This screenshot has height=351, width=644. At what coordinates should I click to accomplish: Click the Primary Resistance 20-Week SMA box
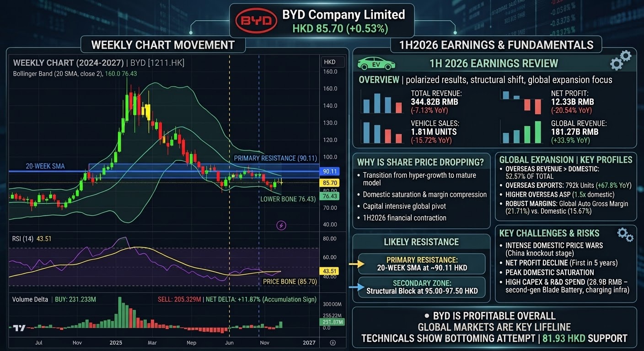click(422, 264)
